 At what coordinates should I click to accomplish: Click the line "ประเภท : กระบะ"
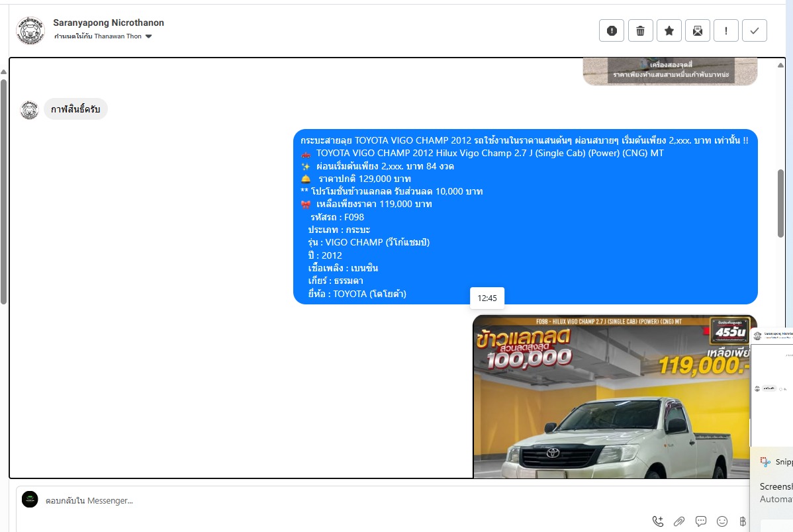coord(339,230)
